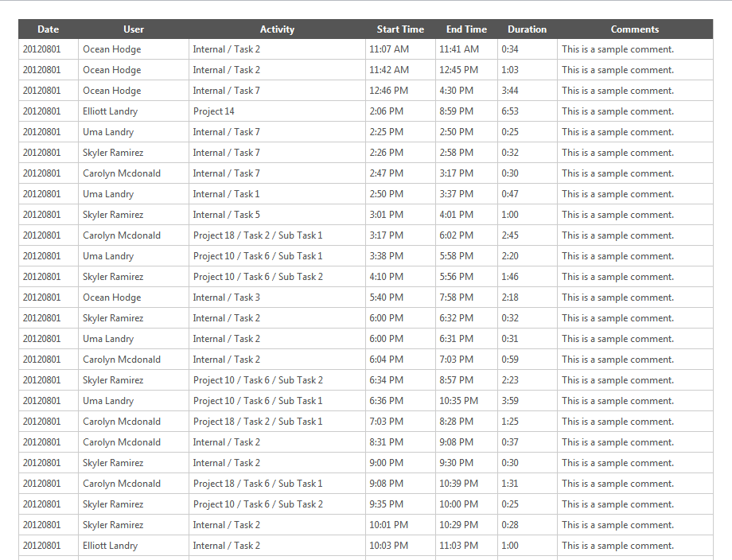Select Carolyn Mcdonald's Project 18 / Task 6 entry
This screenshot has width=732, height=560.
[x=260, y=483]
